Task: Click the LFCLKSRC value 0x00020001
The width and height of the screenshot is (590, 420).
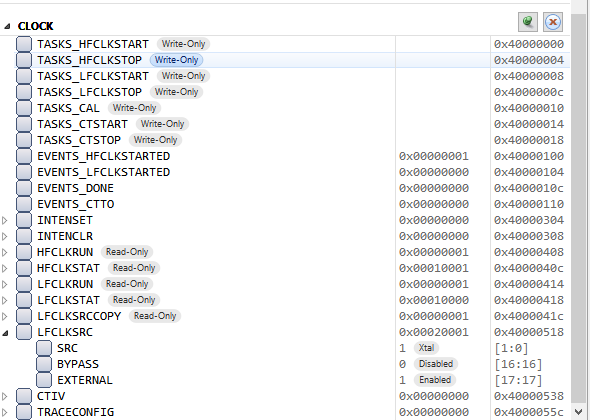Action: (434, 332)
